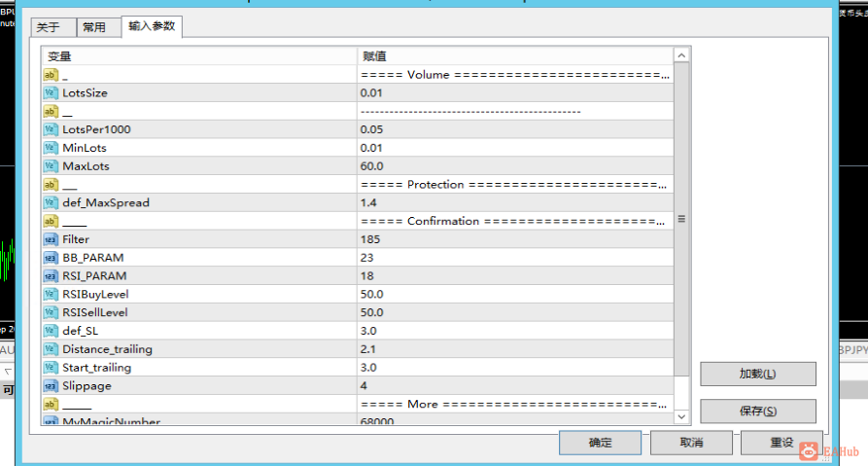The image size is (868, 466).
Task: Click the def_SL variable type icon
Action: [51, 331]
